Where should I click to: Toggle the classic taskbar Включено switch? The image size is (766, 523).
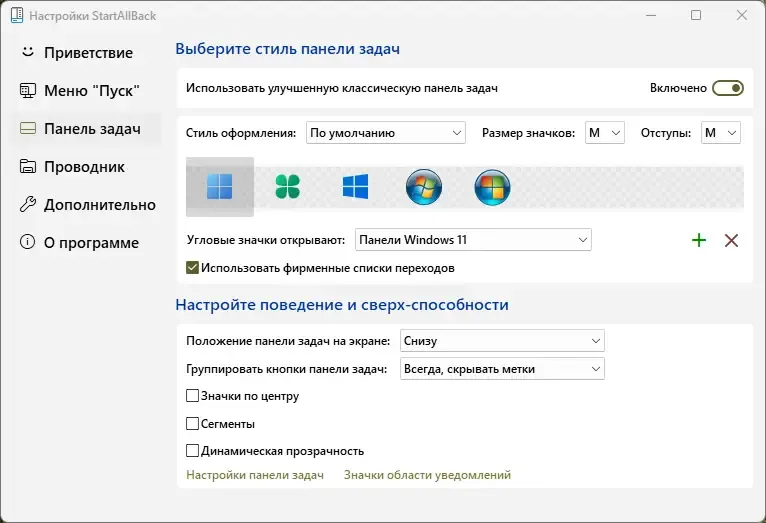point(728,88)
